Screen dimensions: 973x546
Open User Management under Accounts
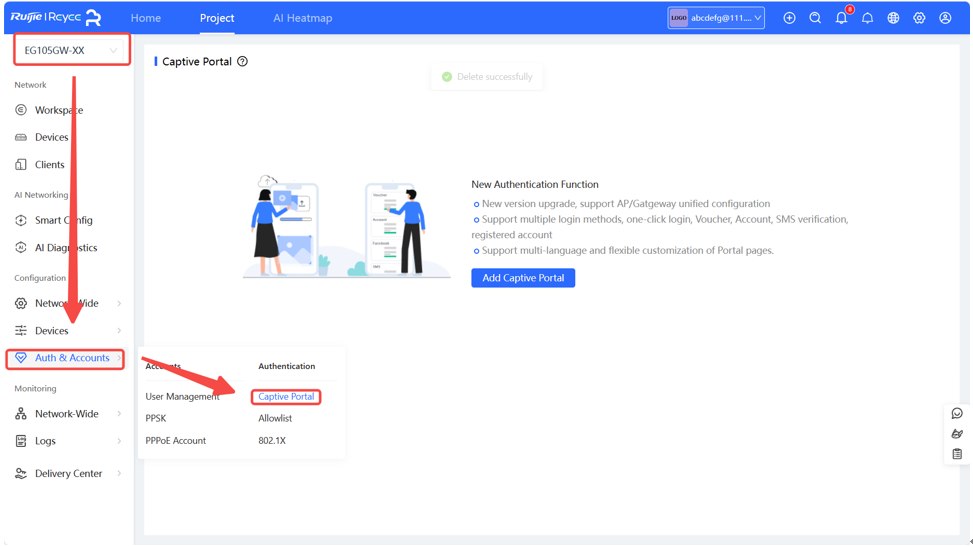182,397
